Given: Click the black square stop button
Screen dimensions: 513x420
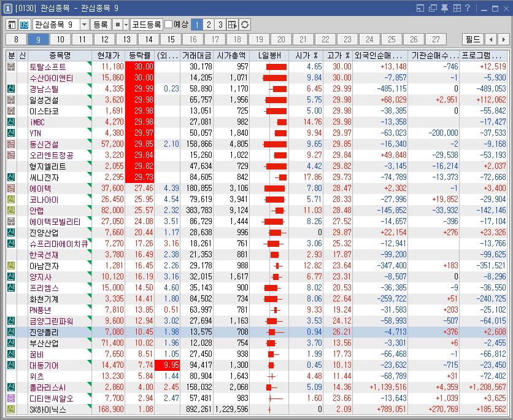Looking at the screenshot, I should click(118, 25).
